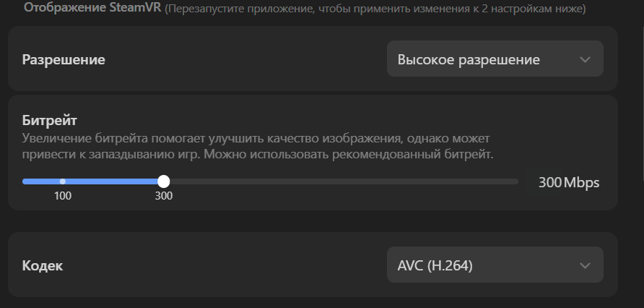Select the "Высокое разрешение" text value

click(x=469, y=60)
